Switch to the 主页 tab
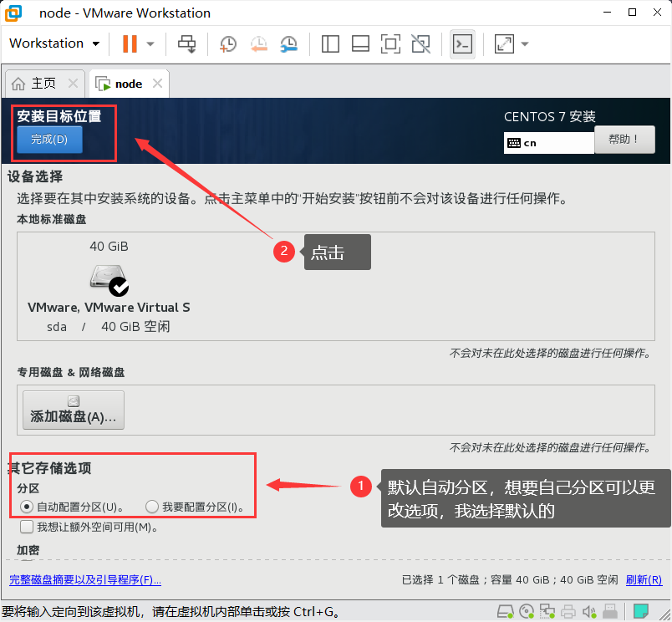 coord(39,83)
